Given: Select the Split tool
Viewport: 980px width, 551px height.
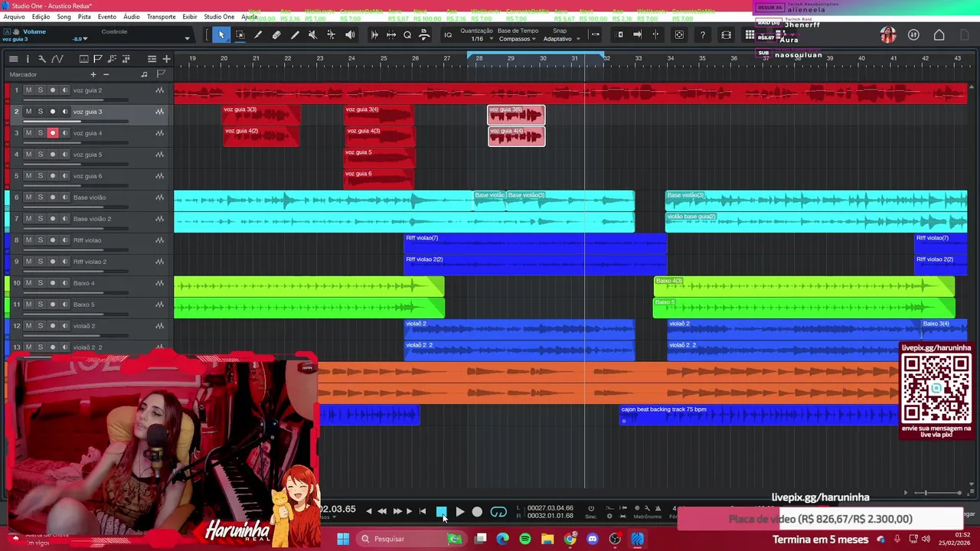Looking at the screenshot, I should 258,35.
